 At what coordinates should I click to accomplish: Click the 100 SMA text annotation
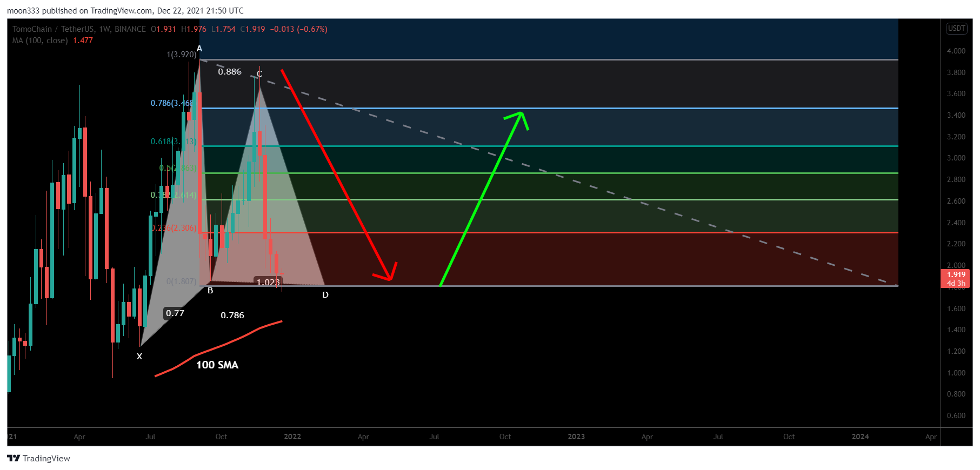(217, 365)
